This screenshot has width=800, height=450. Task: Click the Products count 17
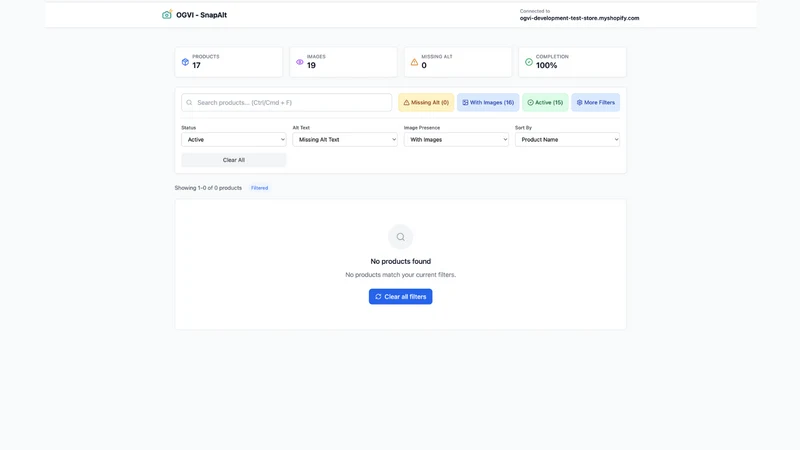196,65
